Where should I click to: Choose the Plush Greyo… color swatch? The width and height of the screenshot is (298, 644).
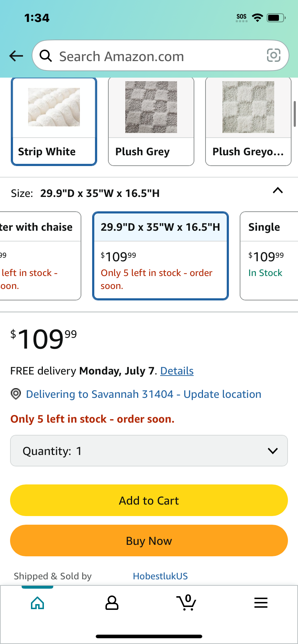pos(248,121)
